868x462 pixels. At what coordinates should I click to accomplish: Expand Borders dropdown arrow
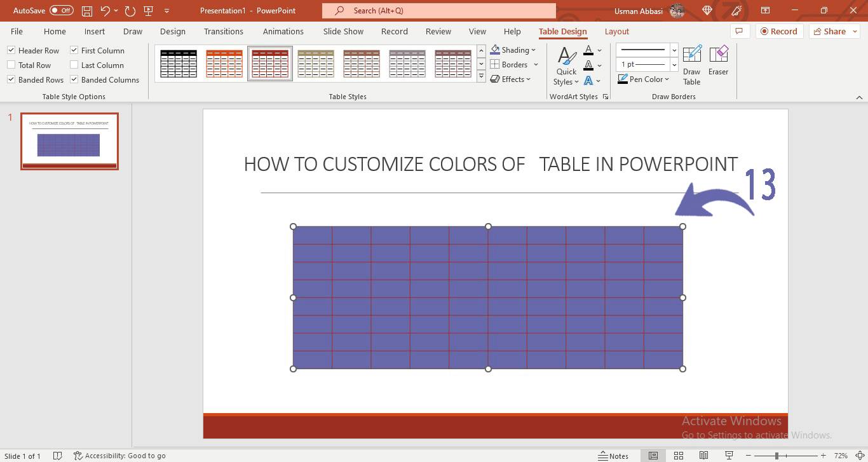pos(536,65)
